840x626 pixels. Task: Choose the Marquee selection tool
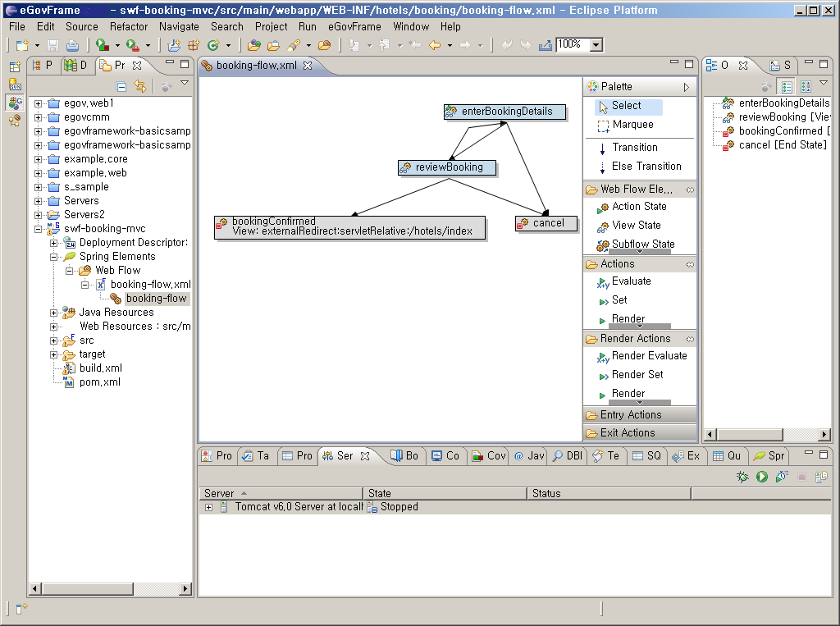633,124
